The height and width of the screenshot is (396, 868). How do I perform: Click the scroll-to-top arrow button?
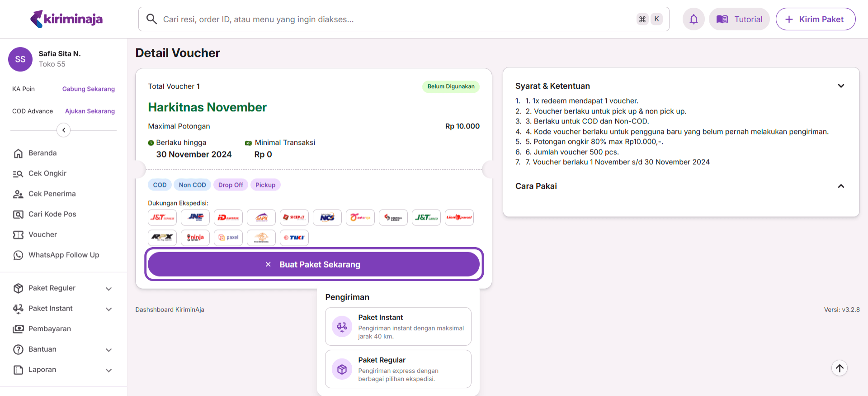click(840, 368)
